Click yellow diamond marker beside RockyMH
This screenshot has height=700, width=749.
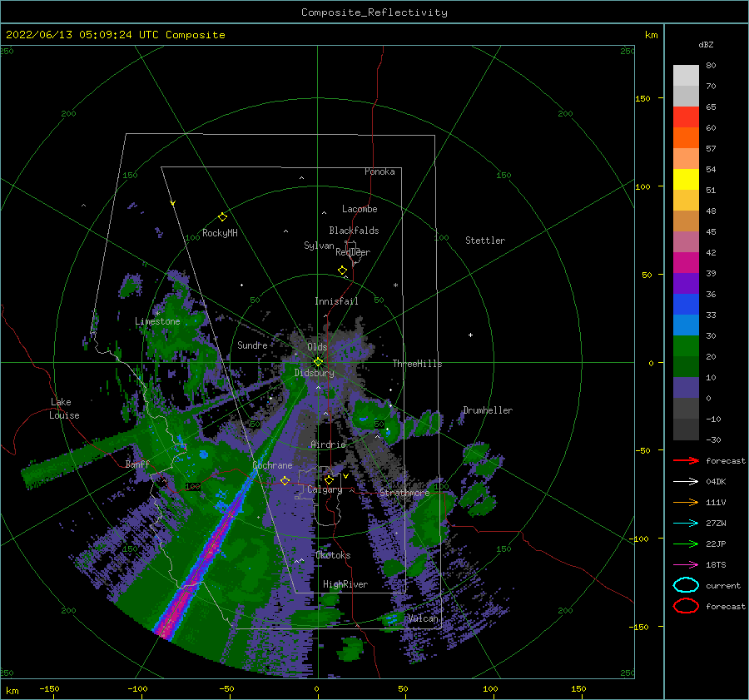pyautogui.click(x=222, y=217)
